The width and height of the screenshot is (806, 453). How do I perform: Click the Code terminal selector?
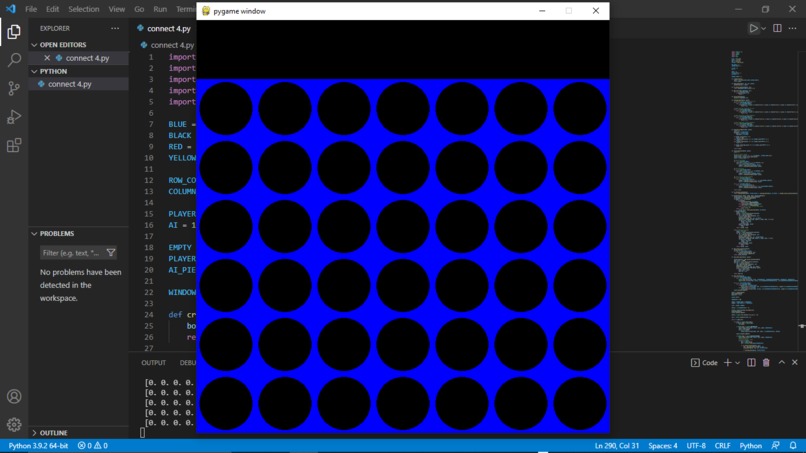click(x=704, y=363)
